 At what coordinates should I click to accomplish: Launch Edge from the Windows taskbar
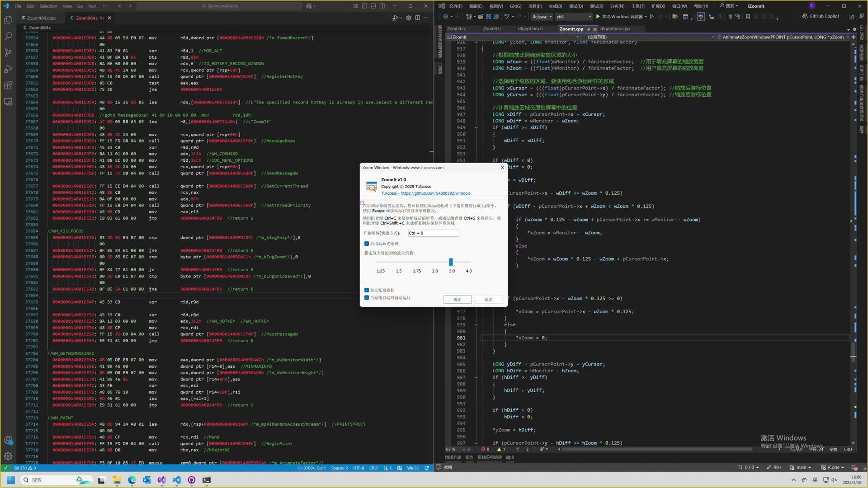pos(132,480)
